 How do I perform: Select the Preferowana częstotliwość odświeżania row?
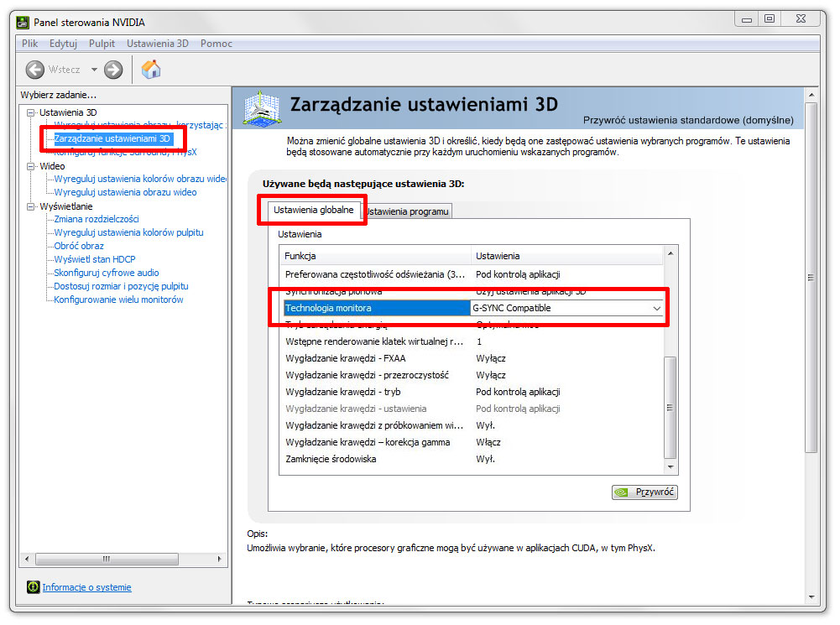[472, 274]
